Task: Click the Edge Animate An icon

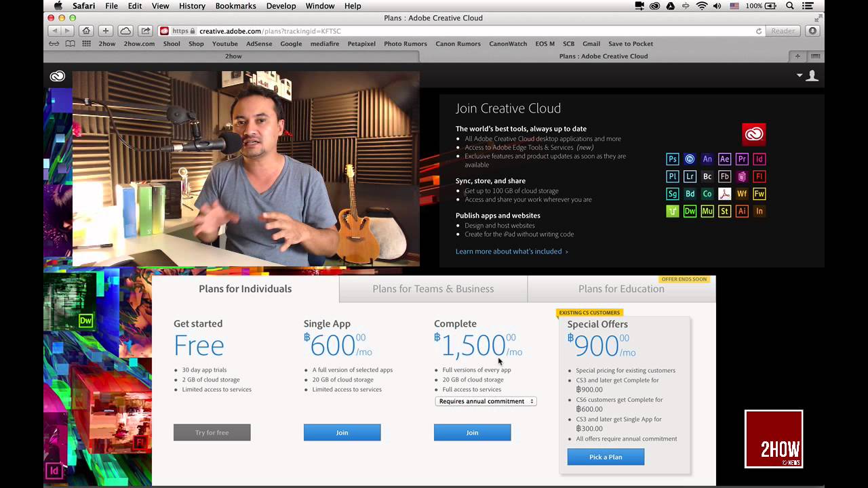Action: click(x=707, y=159)
